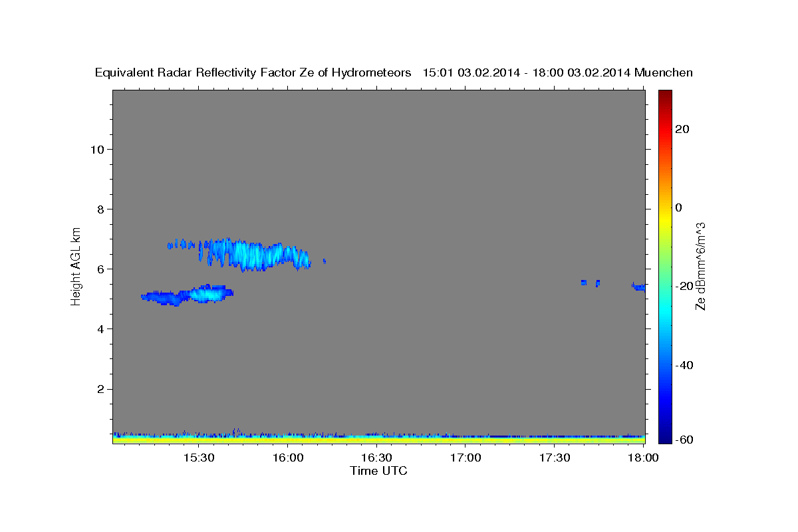The height and width of the screenshot is (532, 798).
Task: Click the 'Ze dBmm^6/m^3' colorbar label
Action: pyautogui.click(x=700, y=266)
